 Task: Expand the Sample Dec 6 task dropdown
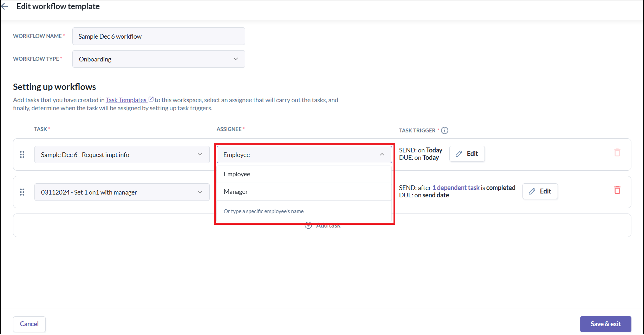[122, 155]
